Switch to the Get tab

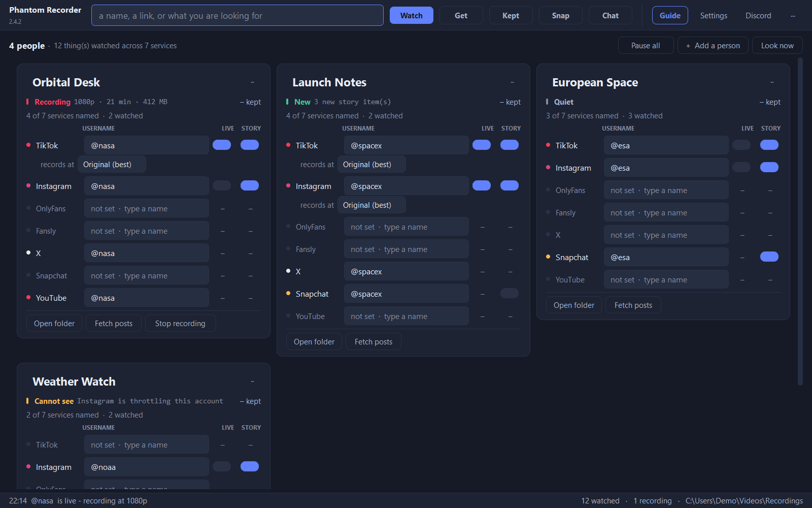[x=461, y=16]
